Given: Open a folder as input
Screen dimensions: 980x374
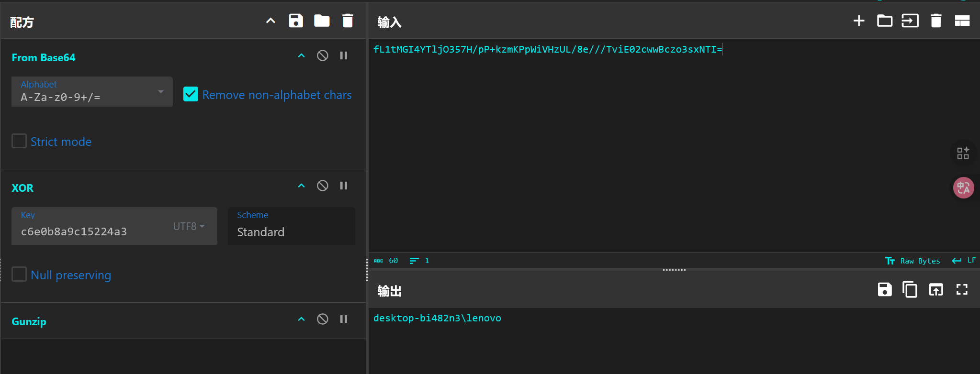Looking at the screenshot, I should pyautogui.click(x=884, y=21).
